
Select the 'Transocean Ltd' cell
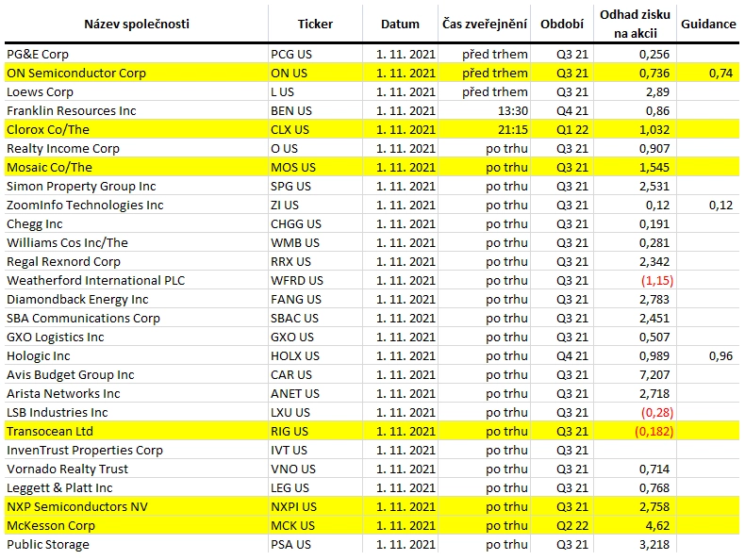[137, 431]
